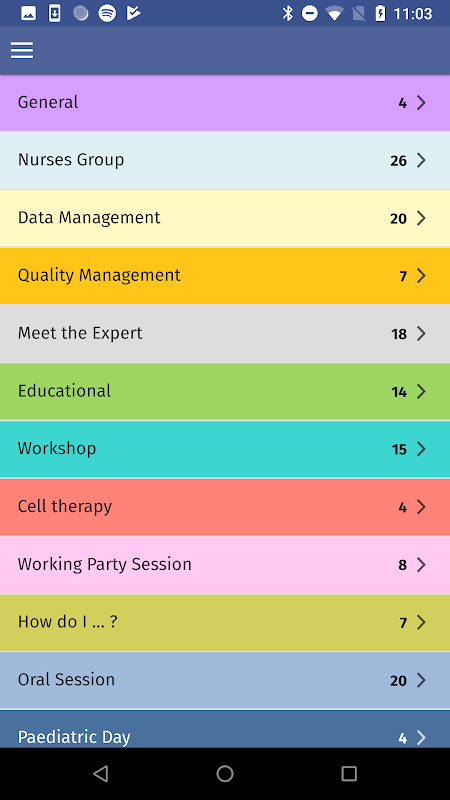Tap the Android back button

click(101, 773)
